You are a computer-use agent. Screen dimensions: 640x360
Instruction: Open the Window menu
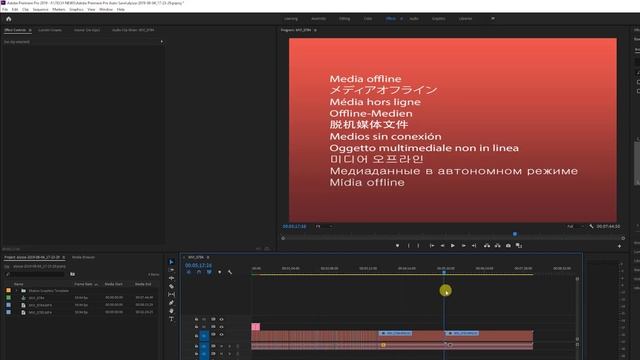106,9
